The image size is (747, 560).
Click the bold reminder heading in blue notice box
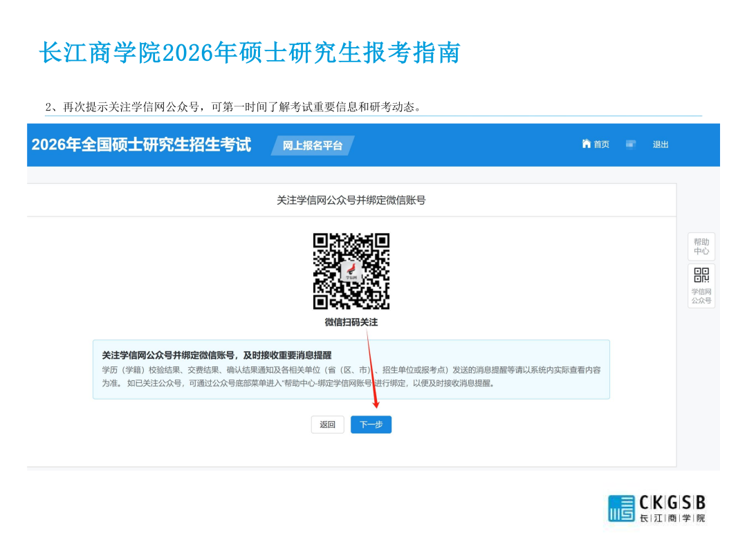click(216, 355)
